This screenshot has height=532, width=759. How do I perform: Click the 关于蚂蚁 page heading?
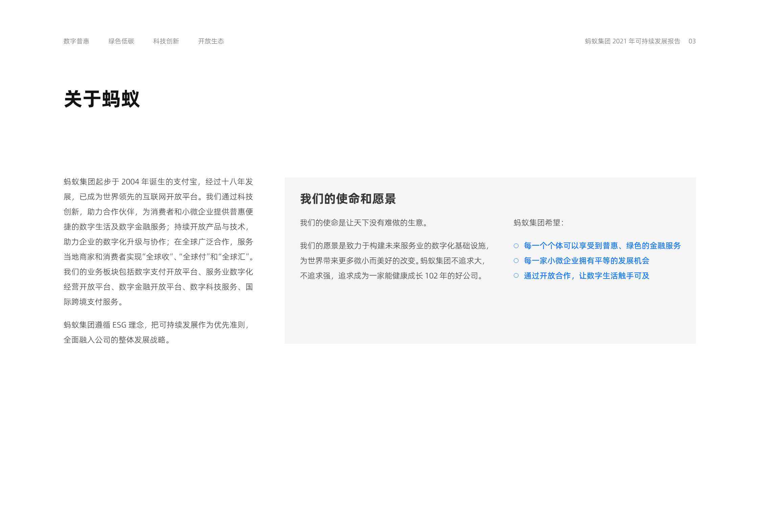(102, 99)
